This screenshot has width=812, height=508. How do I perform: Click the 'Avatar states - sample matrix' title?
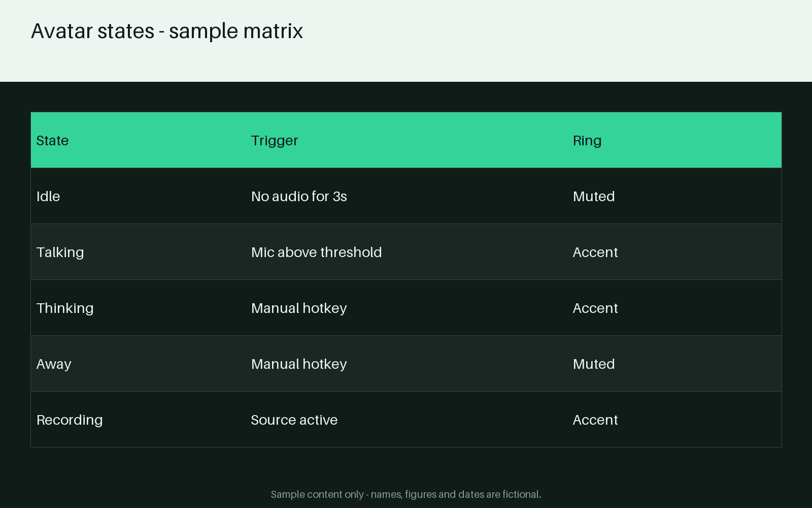click(167, 31)
